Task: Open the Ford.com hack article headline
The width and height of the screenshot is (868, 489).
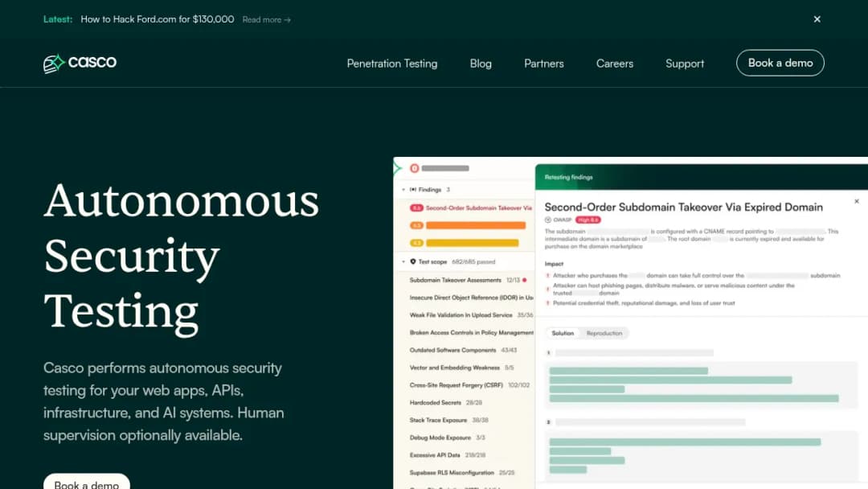Action: click(x=158, y=19)
